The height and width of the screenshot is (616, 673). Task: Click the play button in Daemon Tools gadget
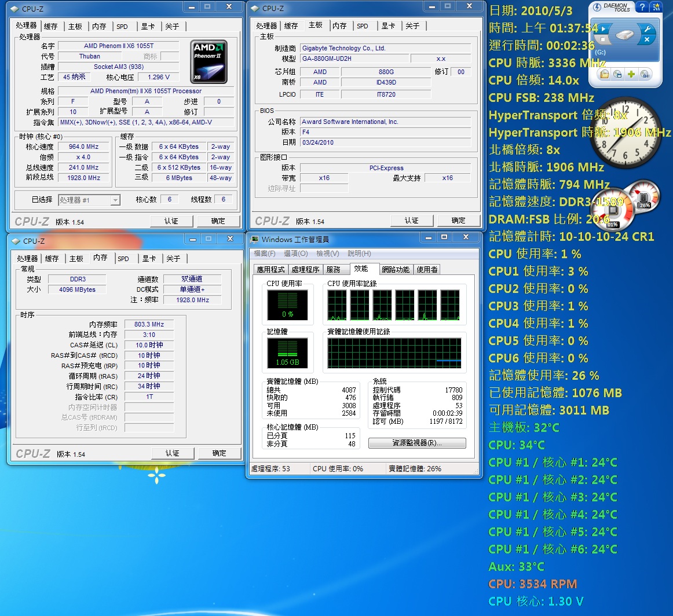(x=603, y=28)
